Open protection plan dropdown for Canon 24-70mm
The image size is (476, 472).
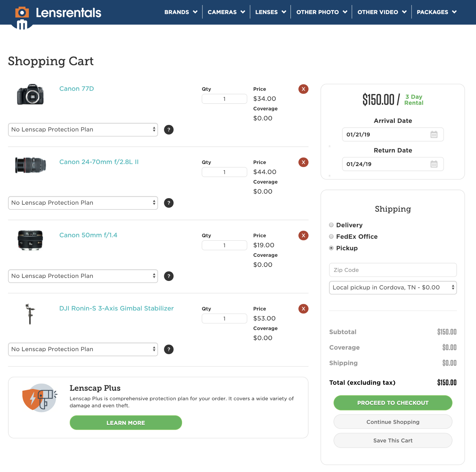pos(83,203)
